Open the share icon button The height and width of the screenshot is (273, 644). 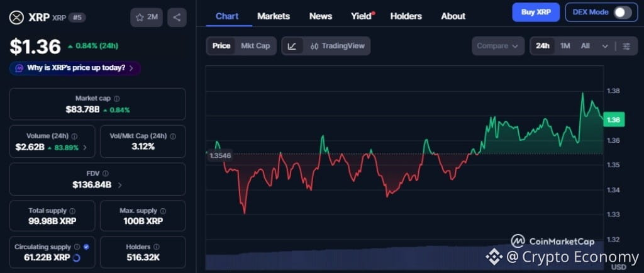177,17
